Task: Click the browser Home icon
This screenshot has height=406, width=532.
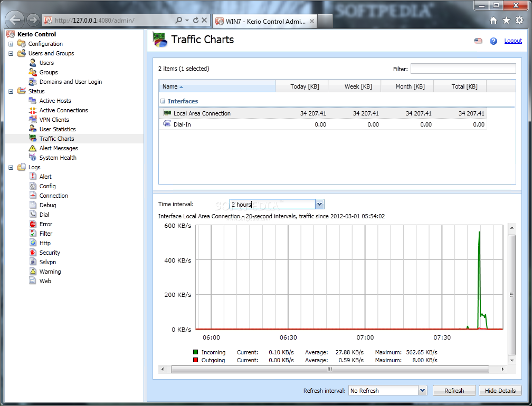Action: click(493, 21)
